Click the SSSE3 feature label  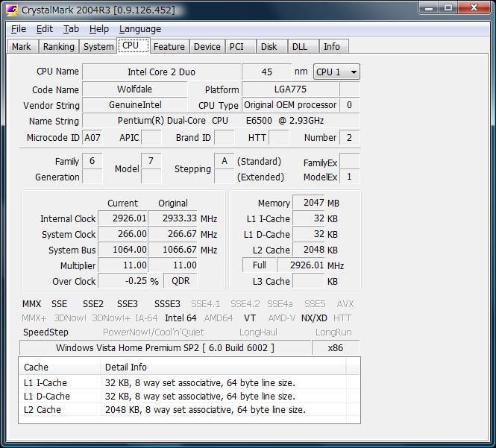tap(167, 304)
